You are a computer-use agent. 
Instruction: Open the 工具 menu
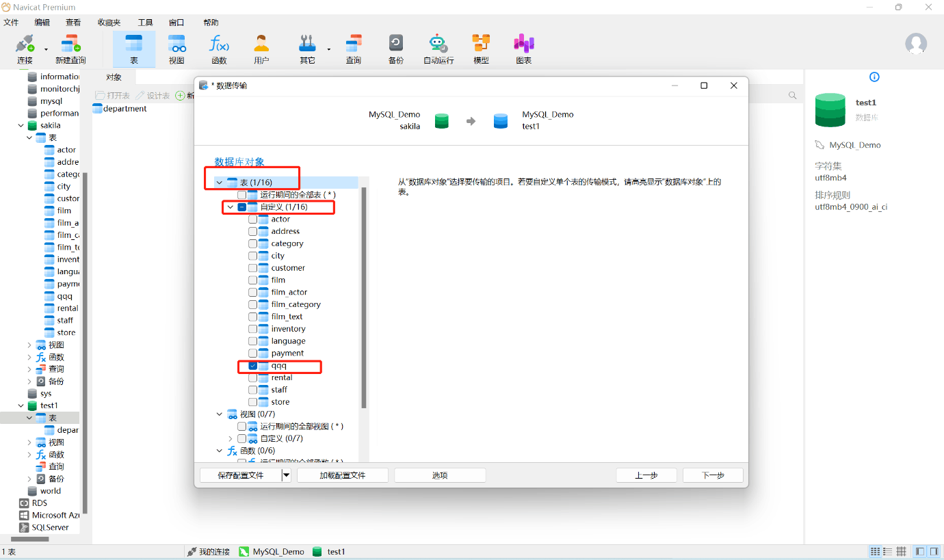(x=146, y=22)
